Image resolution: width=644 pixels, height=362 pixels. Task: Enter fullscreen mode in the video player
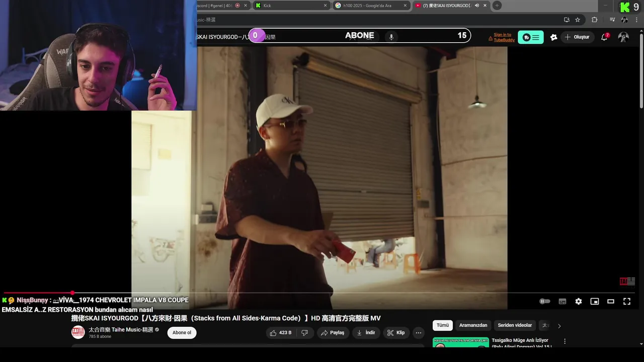tap(627, 301)
